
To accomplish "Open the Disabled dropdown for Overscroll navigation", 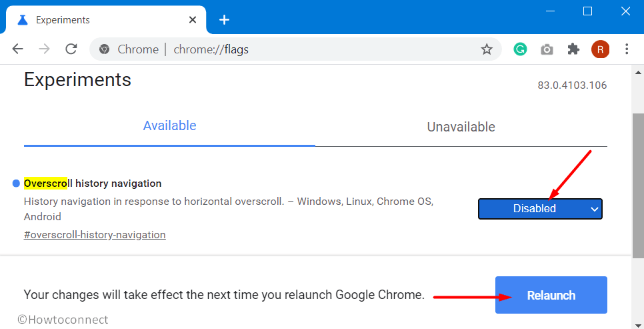I will [x=540, y=209].
